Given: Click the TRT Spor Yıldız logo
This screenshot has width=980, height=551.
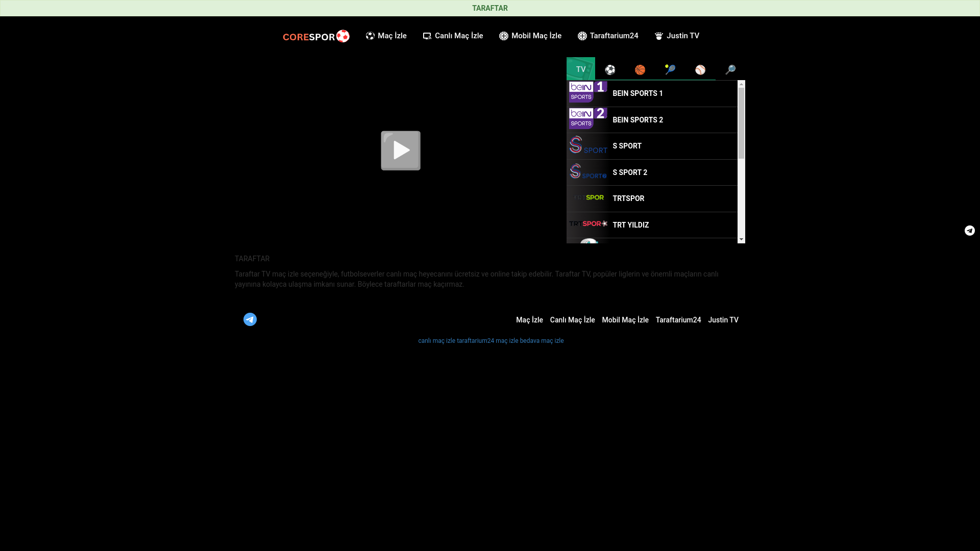Looking at the screenshot, I should (x=588, y=223).
